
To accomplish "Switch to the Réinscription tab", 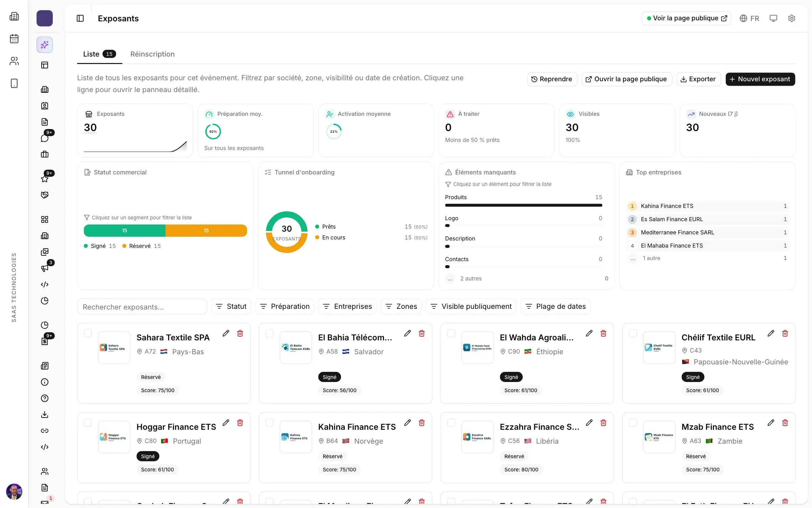I will [152, 54].
